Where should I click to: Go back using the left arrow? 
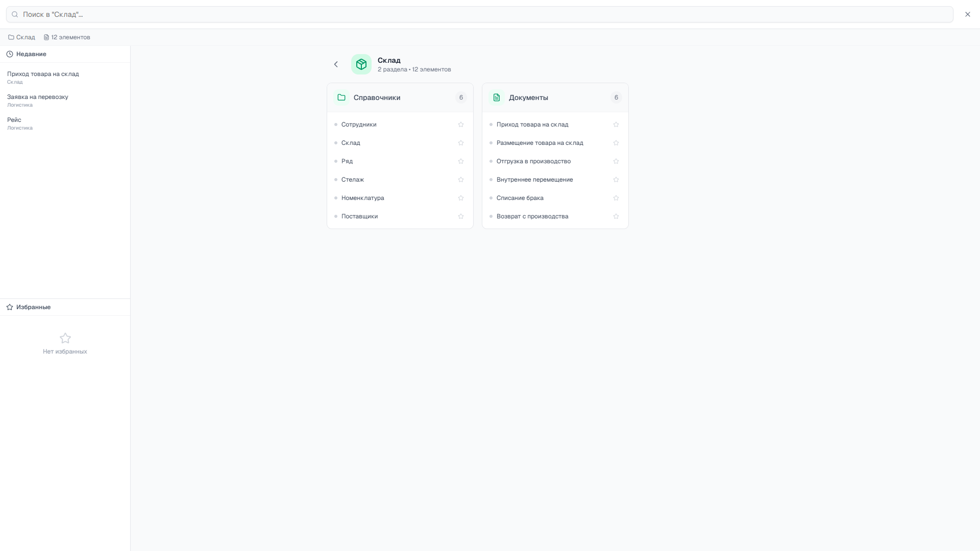336,64
